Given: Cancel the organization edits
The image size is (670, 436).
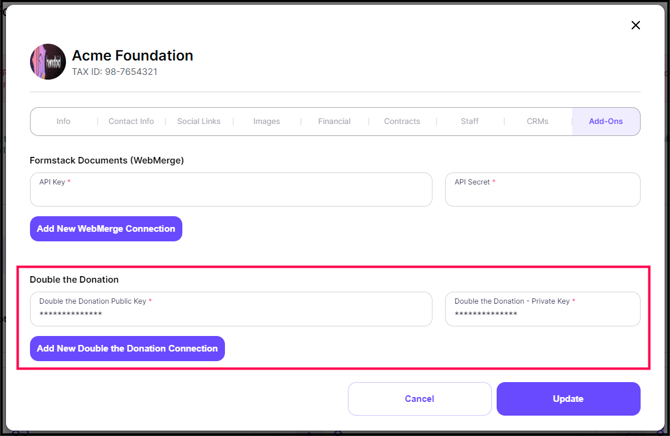Looking at the screenshot, I should [x=419, y=399].
